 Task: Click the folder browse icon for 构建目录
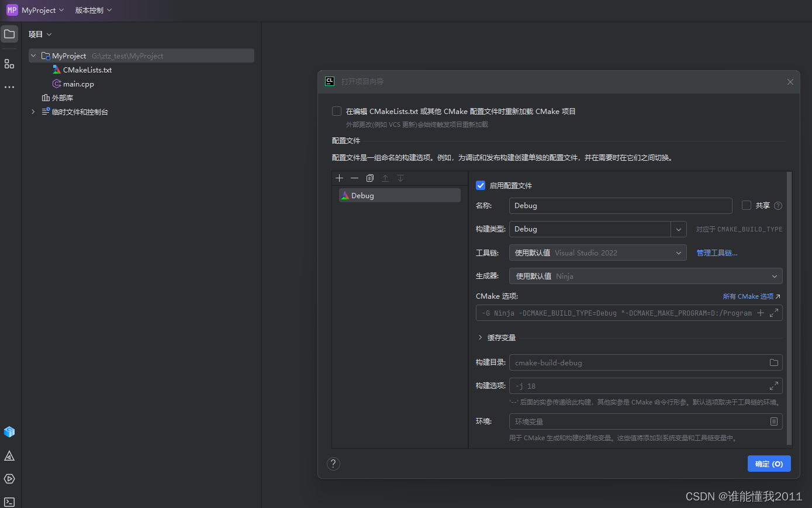click(773, 362)
